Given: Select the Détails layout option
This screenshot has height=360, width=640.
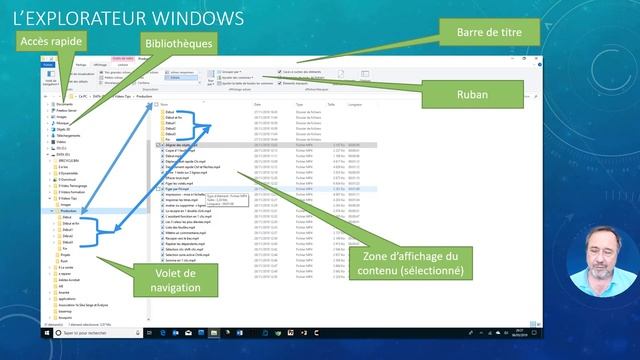Looking at the screenshot, I should point(181,78).
